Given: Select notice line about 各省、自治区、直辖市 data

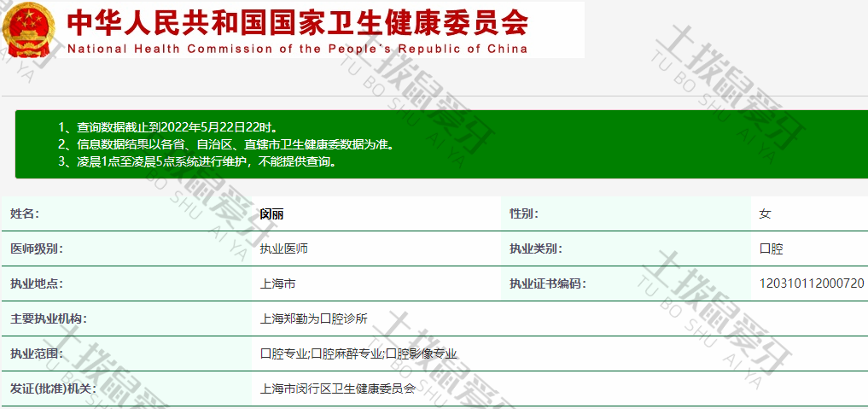Looking at the screenshot, I should (228, 145).
